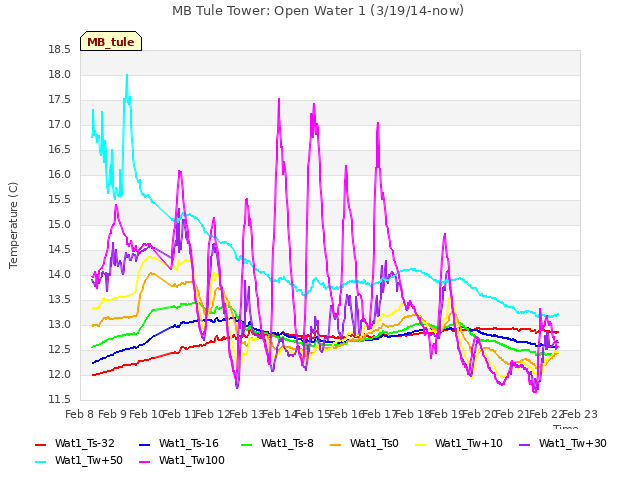Click the 18.5 y-axis tick label
Viewport: 640px width, 480px height.
pyautogui.click(x=60, y=50)
